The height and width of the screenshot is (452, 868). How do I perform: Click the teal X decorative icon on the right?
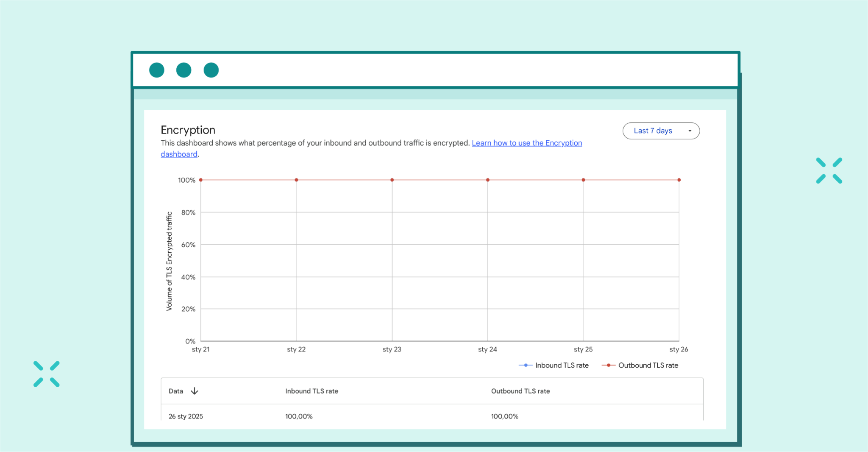click(x=829, y=170)
